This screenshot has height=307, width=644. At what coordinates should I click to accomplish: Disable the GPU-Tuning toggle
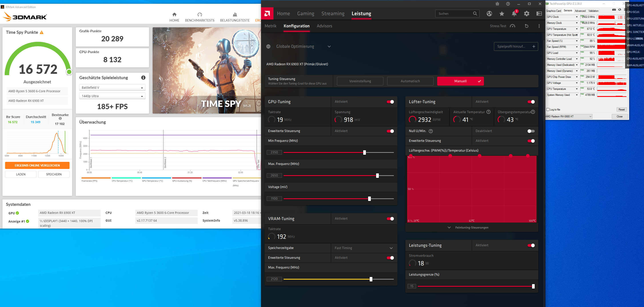390,102
